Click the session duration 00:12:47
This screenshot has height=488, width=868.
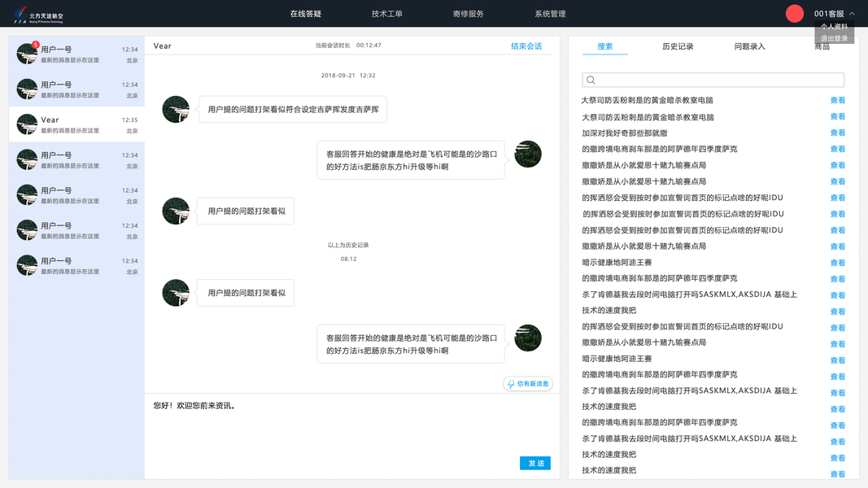369,46
